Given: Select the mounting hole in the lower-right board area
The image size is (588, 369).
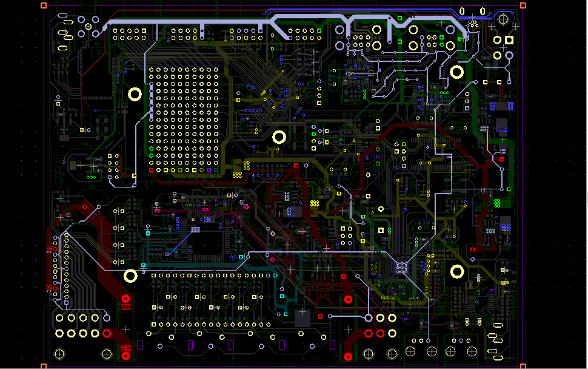Looking at the screenshot, I should (x=457, y=271).
